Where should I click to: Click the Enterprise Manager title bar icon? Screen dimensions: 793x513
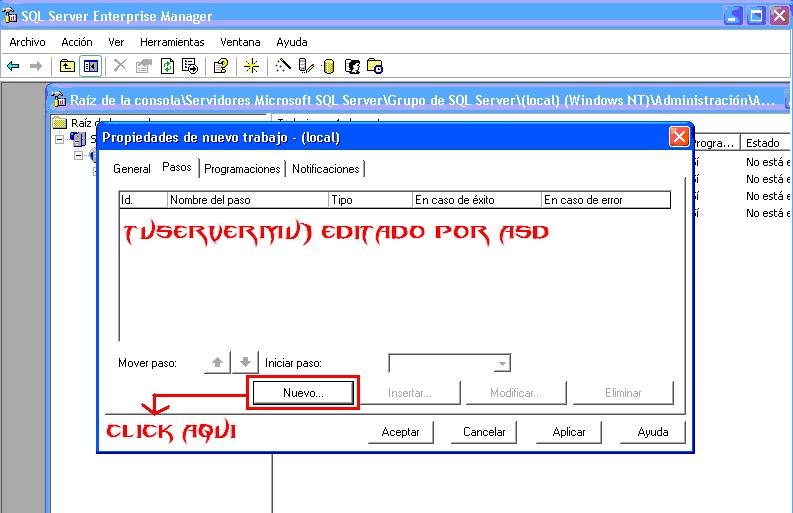(10, 16)
